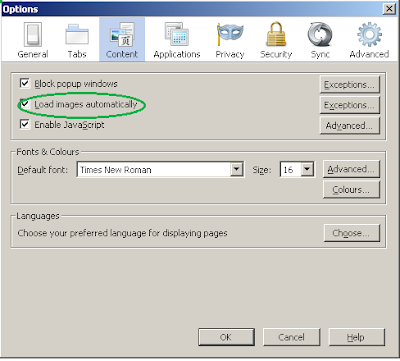Open Advanced fonts settings button

[351, 169]
